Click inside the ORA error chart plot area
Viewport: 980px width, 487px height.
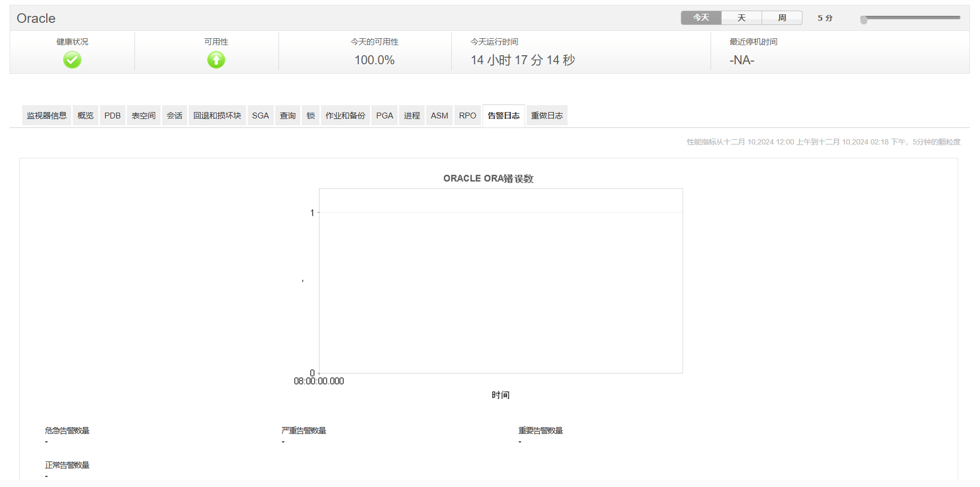click(x=501, y=281)
